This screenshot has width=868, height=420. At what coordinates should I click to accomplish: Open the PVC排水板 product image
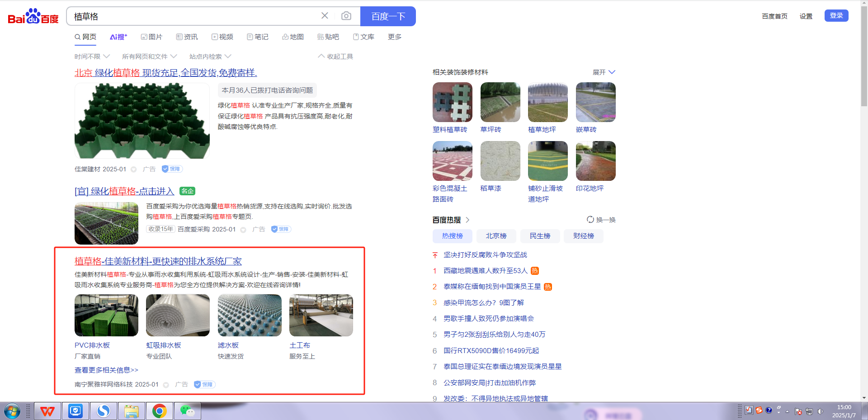pyautogui.click(x=106, y=315)
